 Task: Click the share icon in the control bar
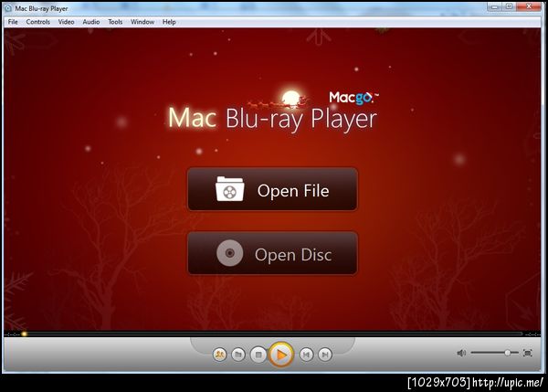click(220, 355)
